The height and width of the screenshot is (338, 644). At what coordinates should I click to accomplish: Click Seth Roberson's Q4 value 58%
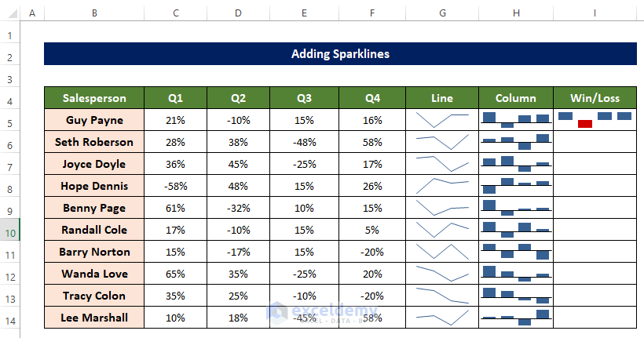point(372,142)
